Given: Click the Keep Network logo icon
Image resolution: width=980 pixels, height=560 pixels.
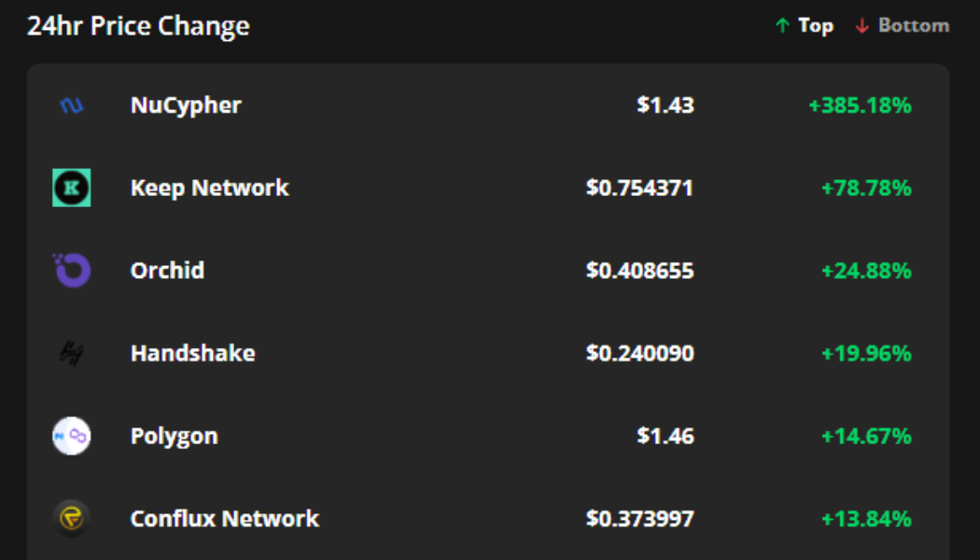Looking at the screenshot, I should pos(72,188).
